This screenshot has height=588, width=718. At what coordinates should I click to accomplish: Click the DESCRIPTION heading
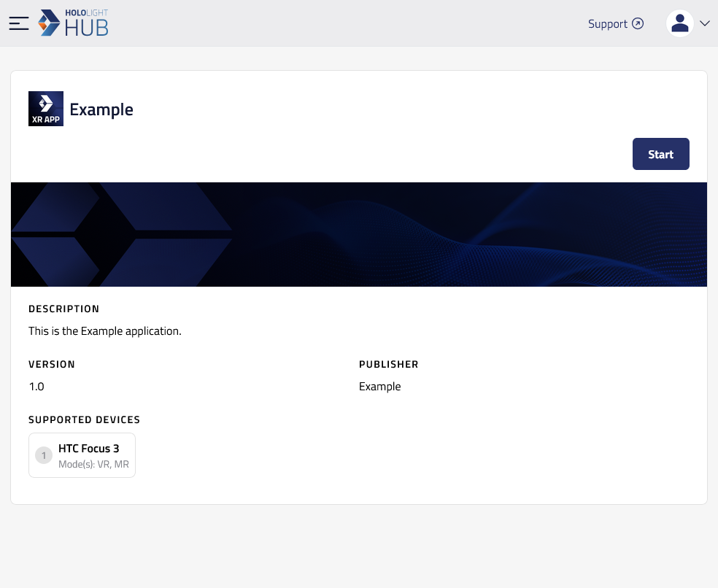coord(63,309)
